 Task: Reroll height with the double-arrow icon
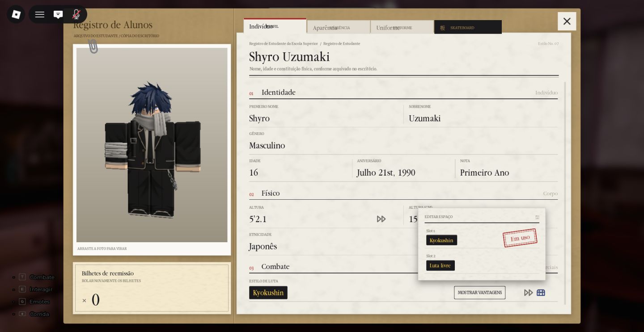tap(381, 219)
